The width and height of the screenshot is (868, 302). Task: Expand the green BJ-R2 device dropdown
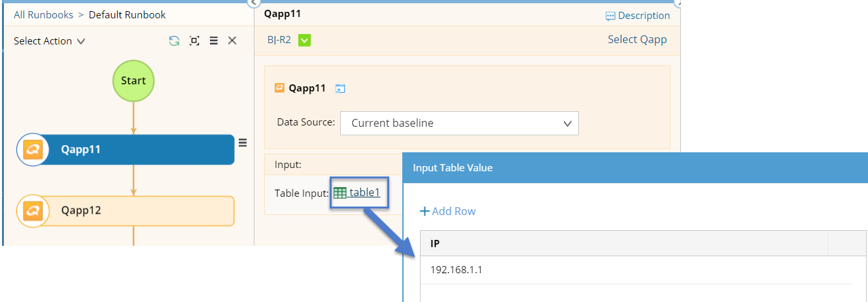(x=304, y=40)
